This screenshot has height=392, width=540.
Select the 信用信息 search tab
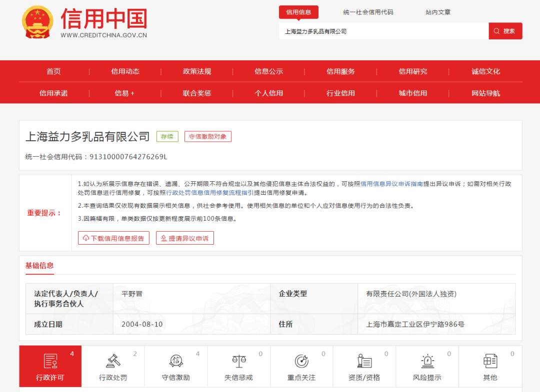pyautogui.click(x=298, y=12)
